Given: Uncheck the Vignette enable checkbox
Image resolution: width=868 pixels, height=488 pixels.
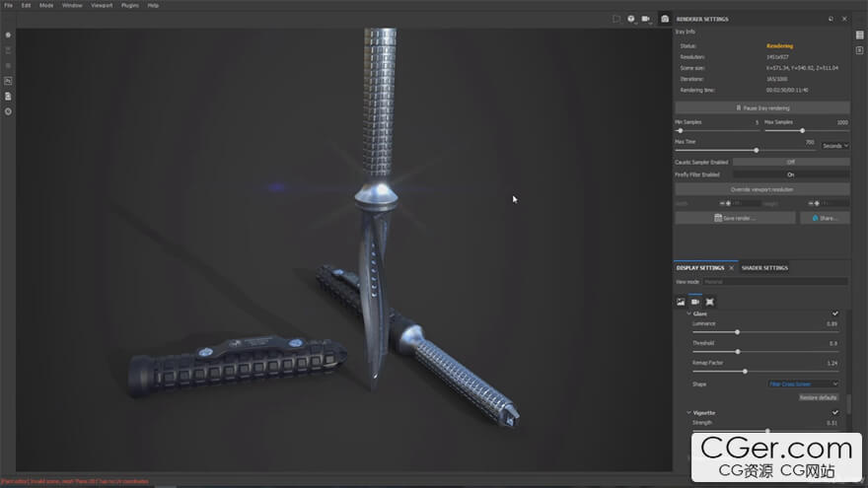Looking at the screenshot, I should point(835,413).
